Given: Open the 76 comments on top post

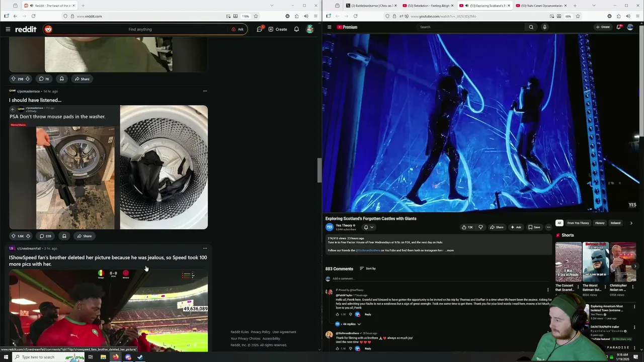Looking at the screenshot, I should (x=44, y=78).
